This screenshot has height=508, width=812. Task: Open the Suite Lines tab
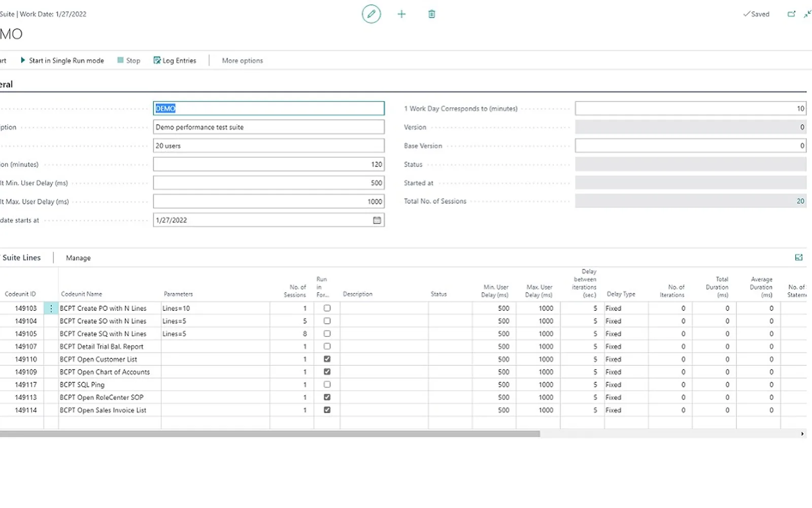pos(21,258)
